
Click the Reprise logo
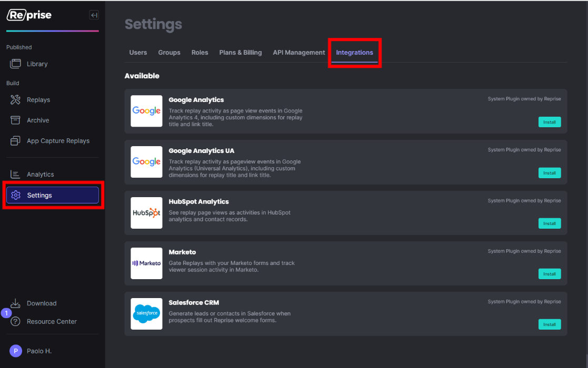[x=29, y=15]
